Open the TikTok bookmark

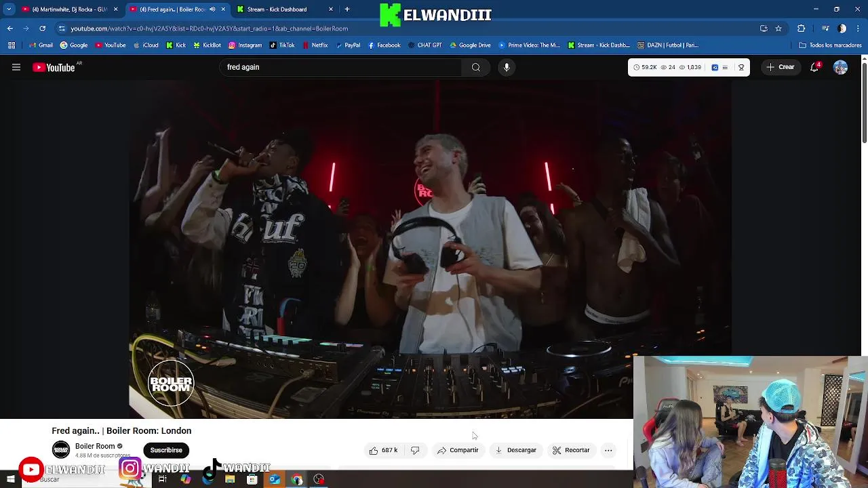tap(282, 45)
